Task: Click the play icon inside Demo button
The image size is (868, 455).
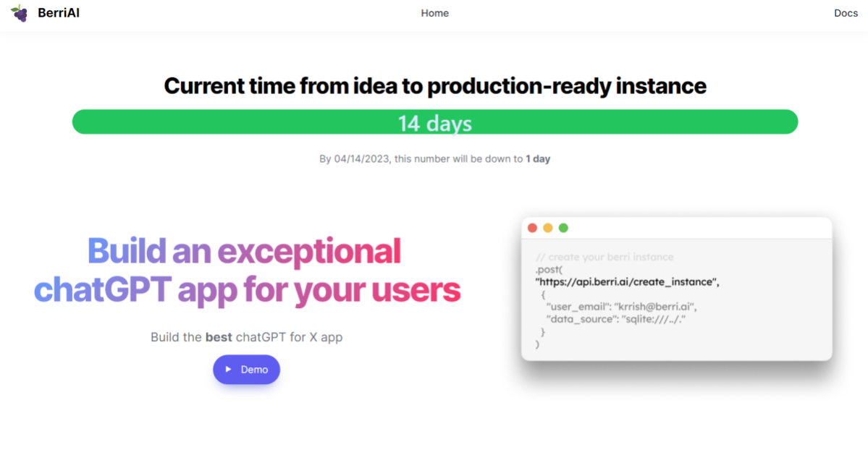Action: (x=229, y=370)
